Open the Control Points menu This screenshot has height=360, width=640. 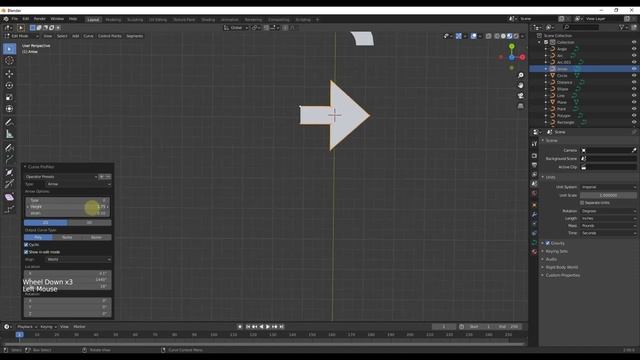pos(109,36)
